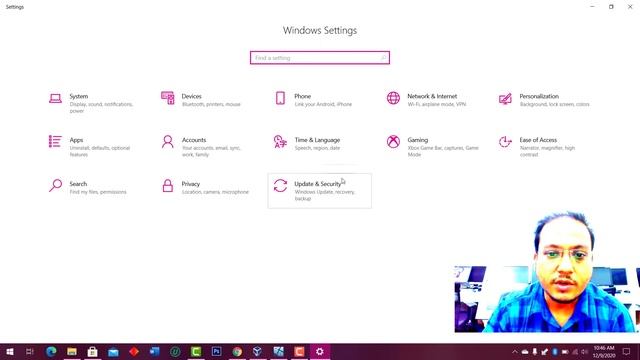This screenshot has height=360, width=640.
Task: Click 'Link your Android, iPhone' description
Action: 323,104
